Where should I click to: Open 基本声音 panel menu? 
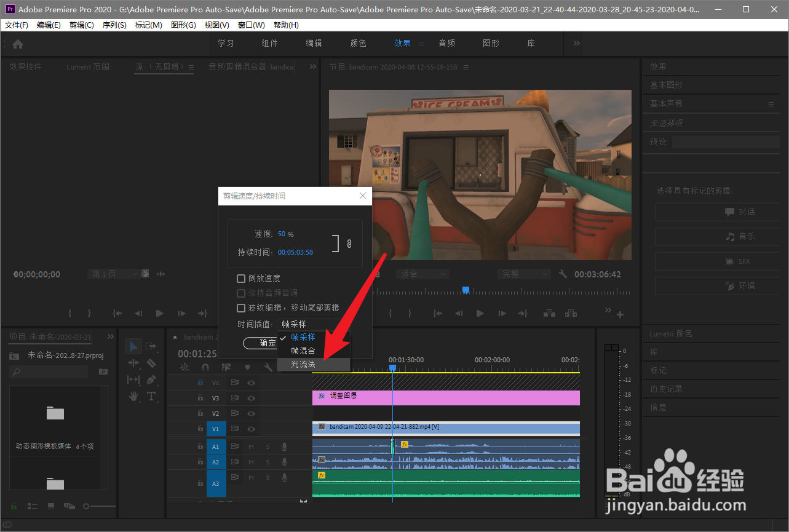(x=771, y=104)
